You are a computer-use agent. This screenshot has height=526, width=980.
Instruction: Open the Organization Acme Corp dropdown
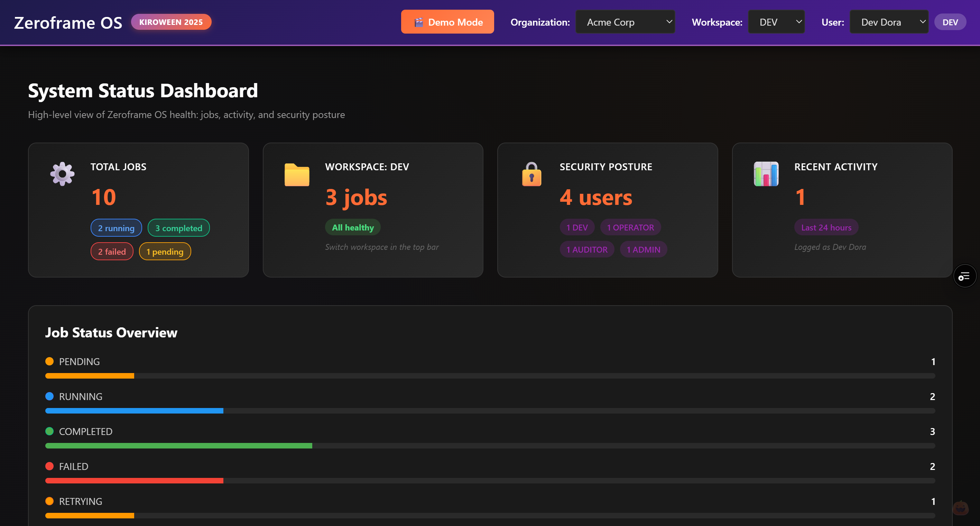pyautogui.click(x=625, y=22)
